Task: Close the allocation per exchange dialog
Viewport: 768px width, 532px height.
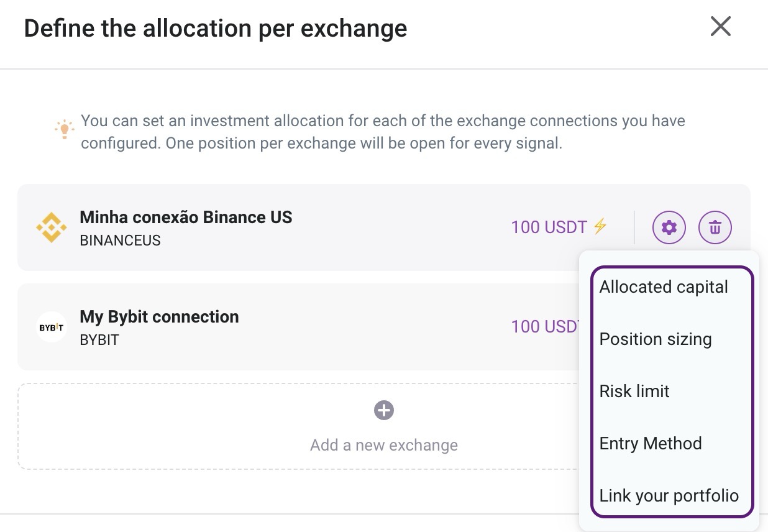Action: (720, 27)
